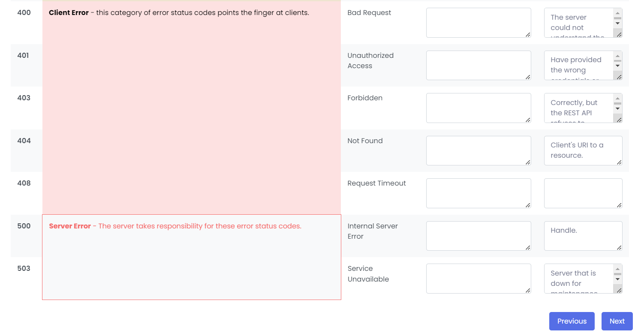
Task: Click empty text area beside Forbidden
Action: click(x=478, y=108)
